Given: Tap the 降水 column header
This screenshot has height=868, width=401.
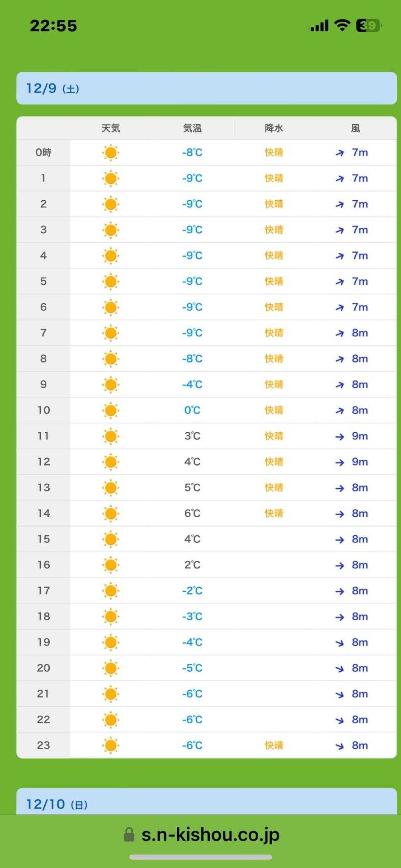Looking at the screenshot, I should click(274, 128).
